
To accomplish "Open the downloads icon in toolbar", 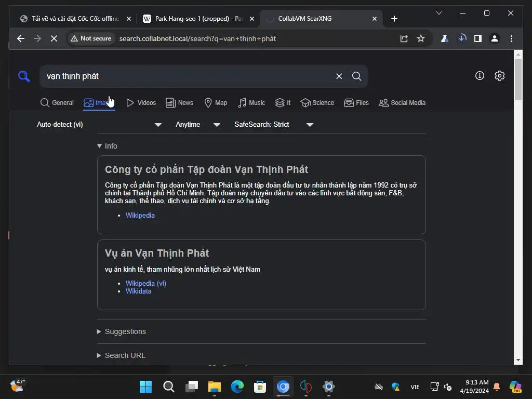I will (x=462, y=38).
